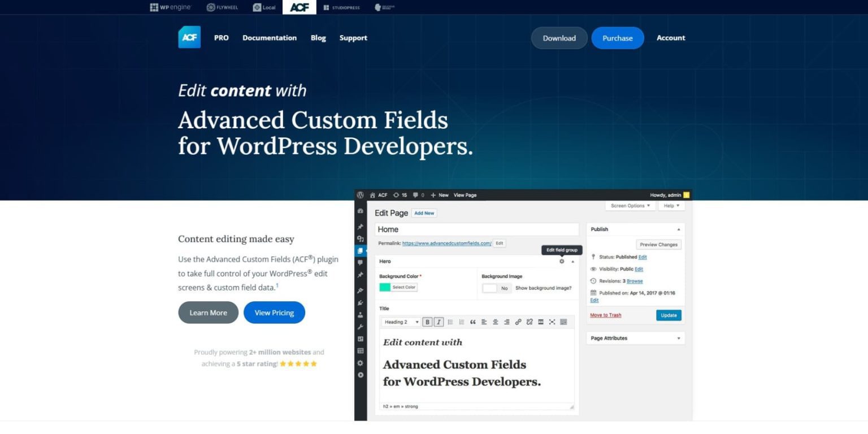This screenshot has width=868, height=434.
Task: Toggle align center formatting
Action: pyautogui.click(x=495, y=322)
